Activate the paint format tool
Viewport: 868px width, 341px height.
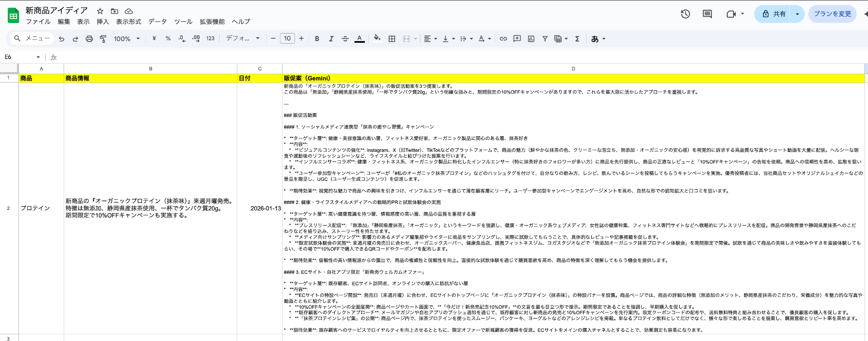[x=103, y=39]
